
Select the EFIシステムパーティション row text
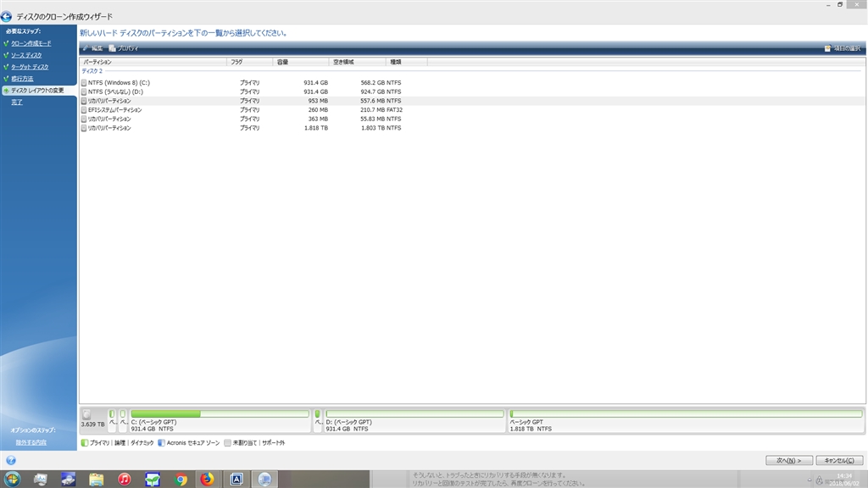(x=114, y=110)
